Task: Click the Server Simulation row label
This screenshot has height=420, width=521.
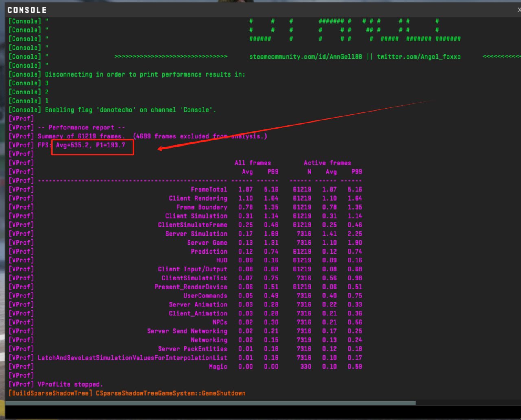Action: pos(196,234)
